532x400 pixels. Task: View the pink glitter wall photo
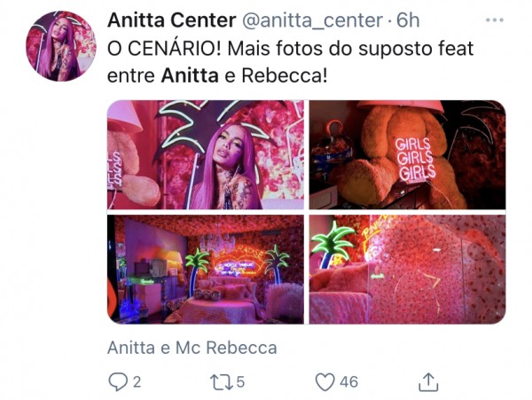[x=407, y=270]
